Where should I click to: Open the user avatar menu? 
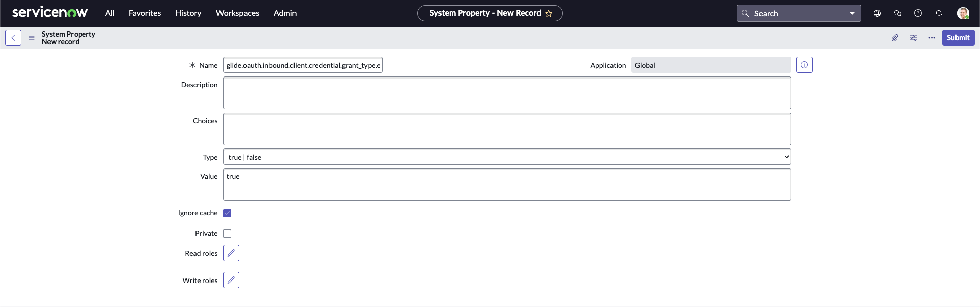click(x=963, y=13)
